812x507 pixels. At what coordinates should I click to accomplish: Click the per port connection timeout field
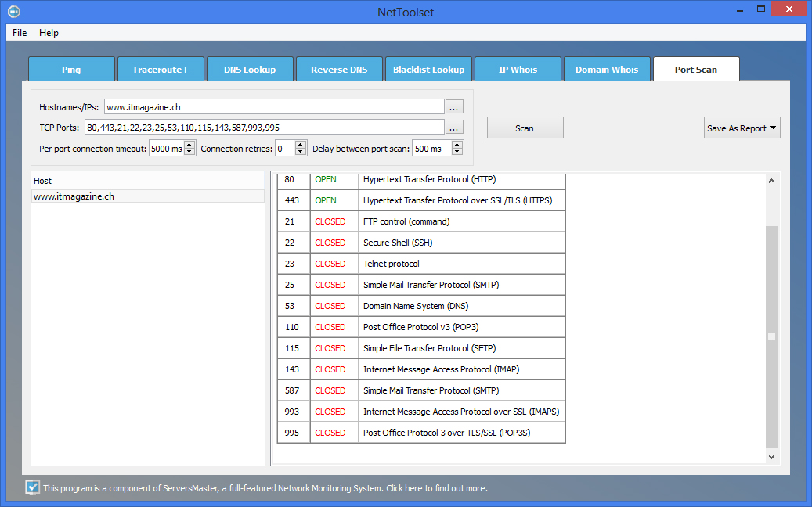167,149
